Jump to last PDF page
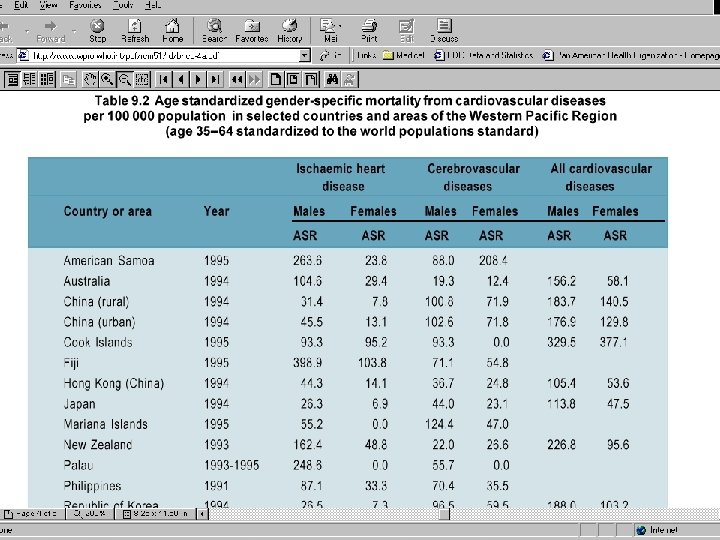Image resolution: width=720 pixels, height=540 pixels. coord(215,79)
